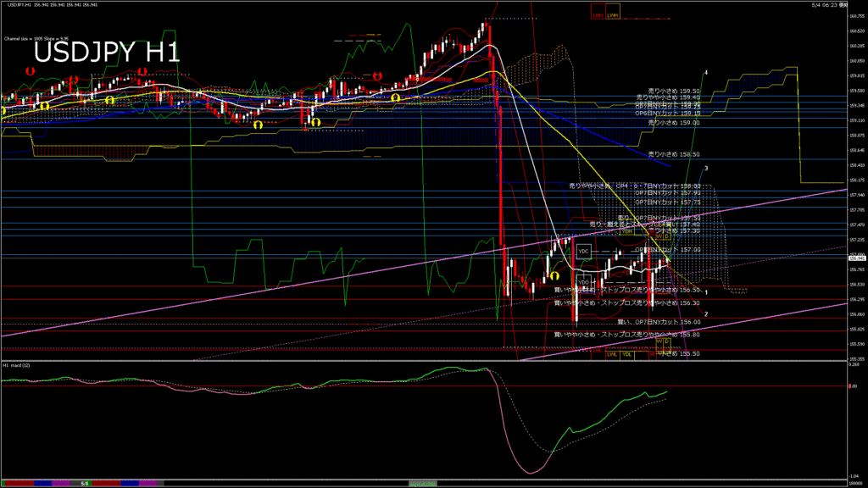Click the LYMH orange label box
This screenshot has width=868, height=488.
point(612,12)
